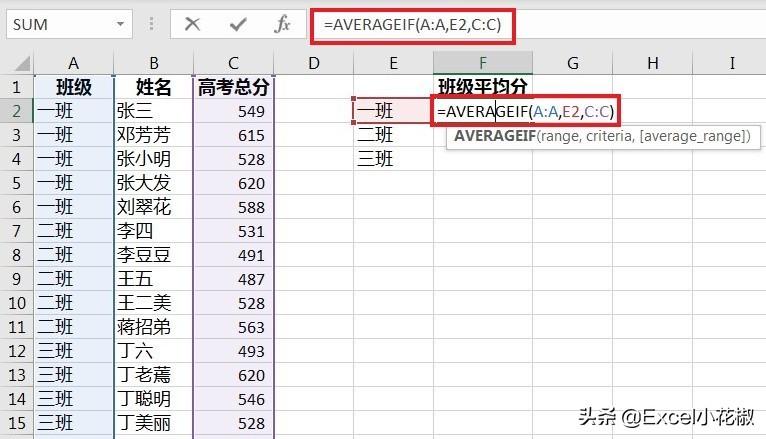Click the name cell 李豆豆
This screenshot has width=766, height=439.
153,254
